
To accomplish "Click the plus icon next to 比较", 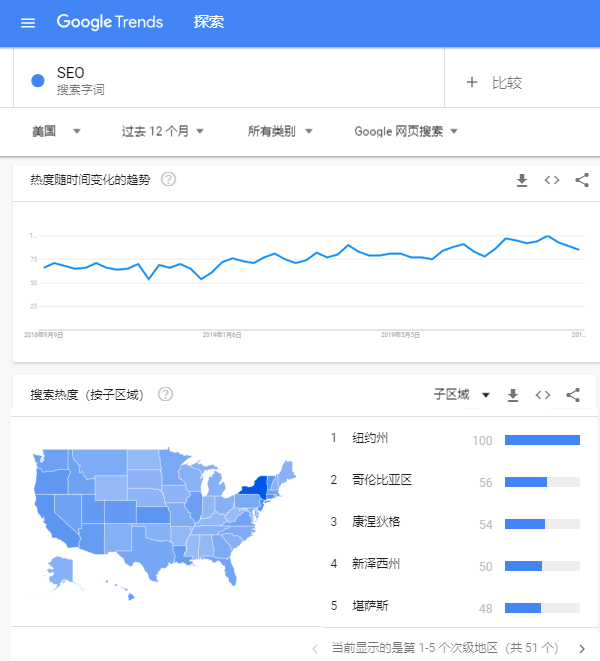I will [x=472, y=82].
